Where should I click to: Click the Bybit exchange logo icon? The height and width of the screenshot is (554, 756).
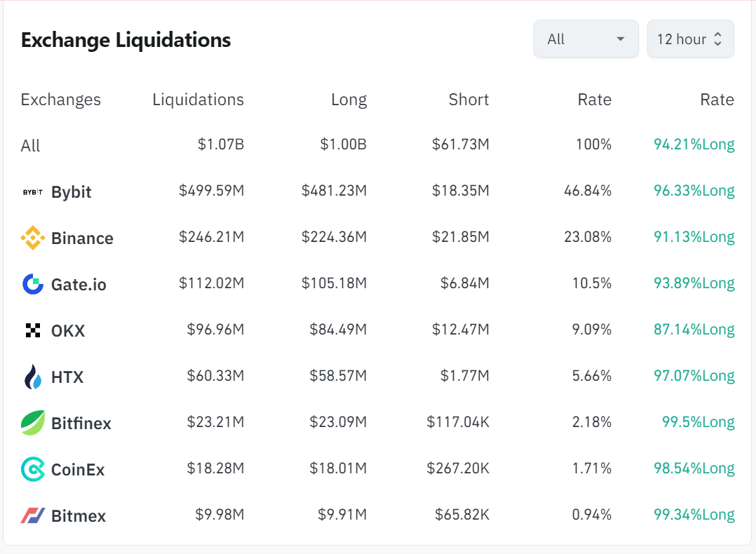pyautogui.click(x=33, y=191)
